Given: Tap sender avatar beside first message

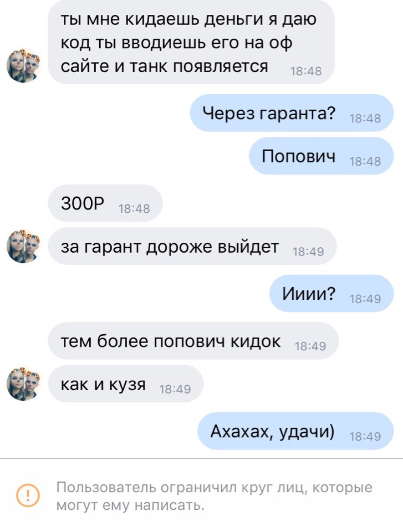Looking at the screenshot, I should (23, 66).
